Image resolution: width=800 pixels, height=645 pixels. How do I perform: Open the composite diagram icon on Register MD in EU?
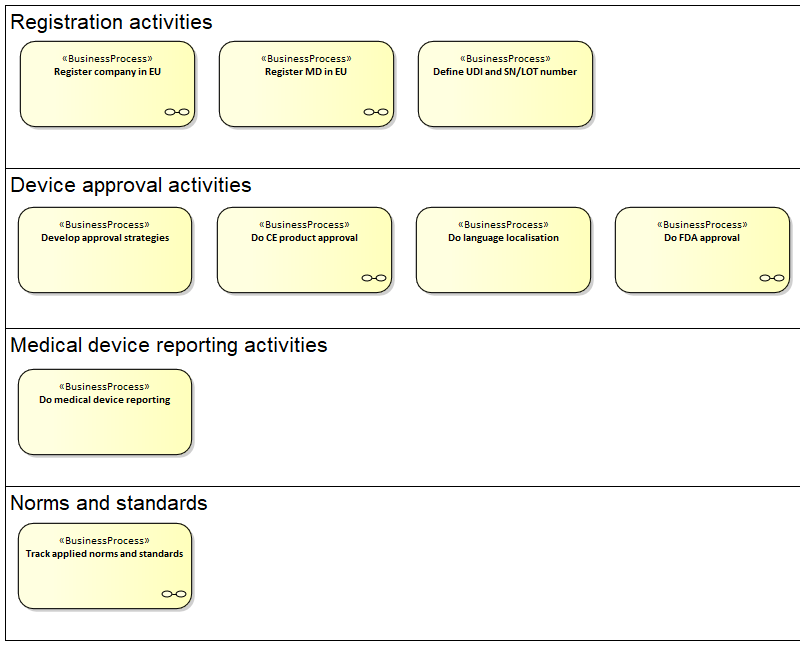coord(376,112)
